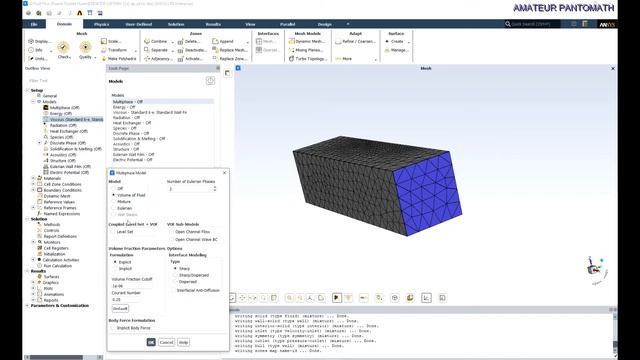Screen dimensions: 640x360
Task: Click the Turbo Topology option
Action: (308, 59)
